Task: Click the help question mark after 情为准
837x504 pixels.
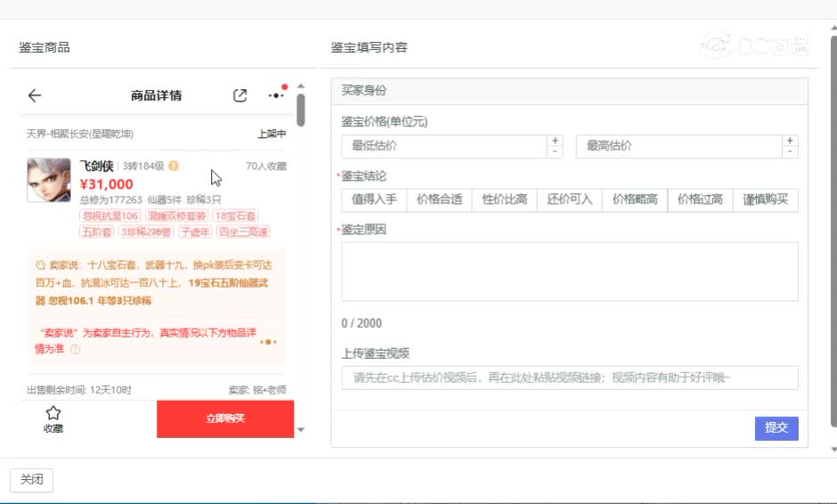Action: (76, 349)
